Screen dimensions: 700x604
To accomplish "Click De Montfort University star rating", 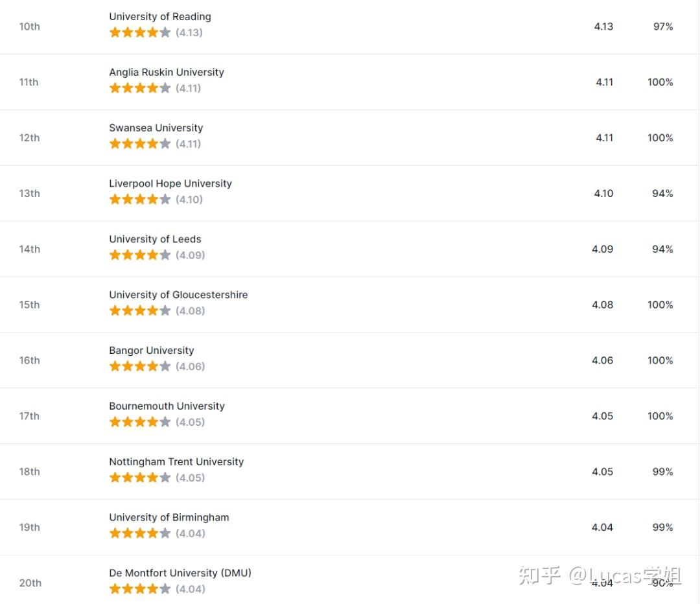I will pyautogui.click(x=140, y=590).
